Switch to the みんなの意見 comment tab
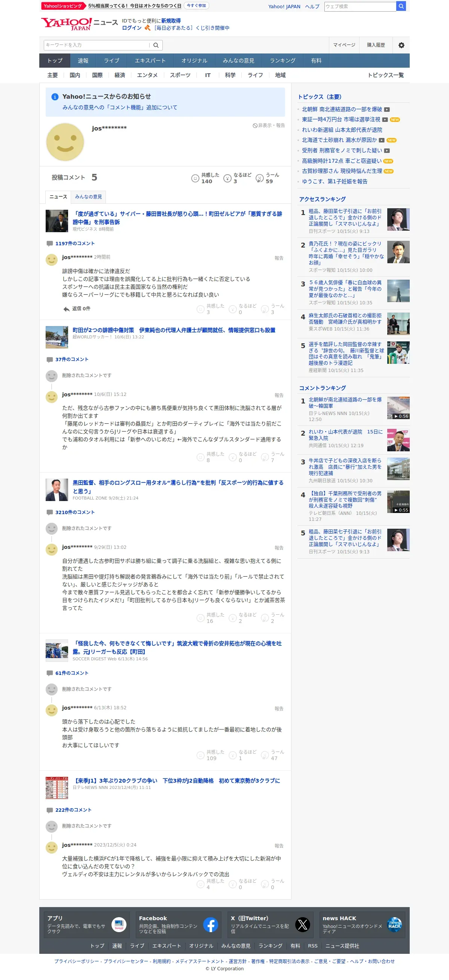449x980 pixels. (x=88, y=197)
